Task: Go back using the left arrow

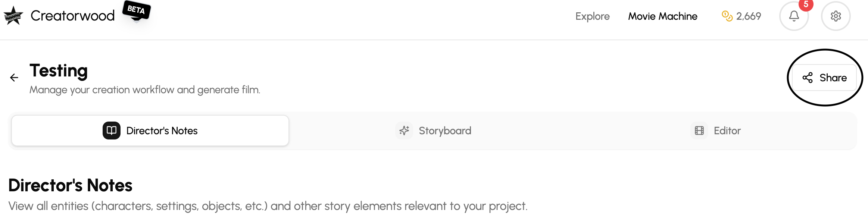Action: coord(14,78)
